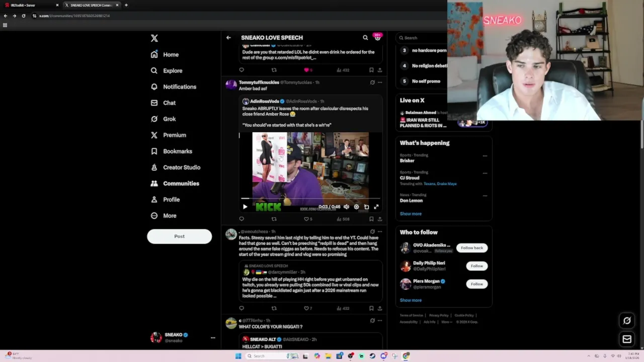Open Profile in the sidebar
The height and width of the screenshot is (362, 644).
pyautogui.click(x=165, y=200)
